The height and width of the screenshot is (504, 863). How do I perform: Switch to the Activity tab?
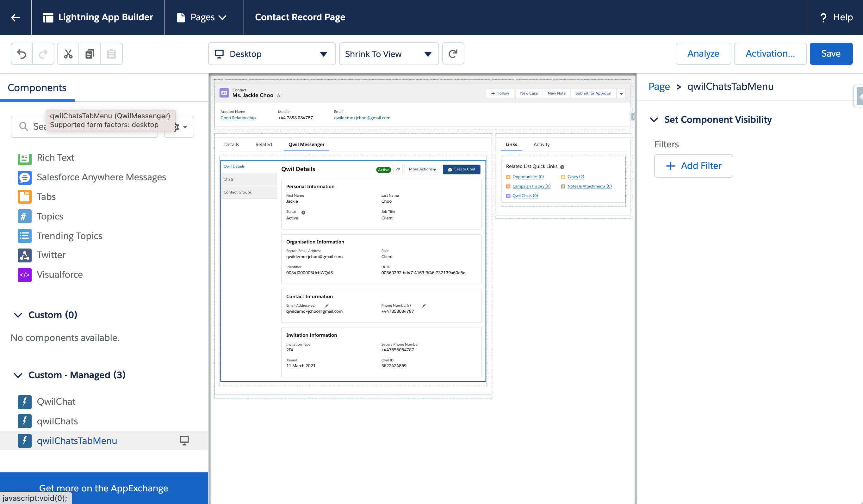pos(541,144)
